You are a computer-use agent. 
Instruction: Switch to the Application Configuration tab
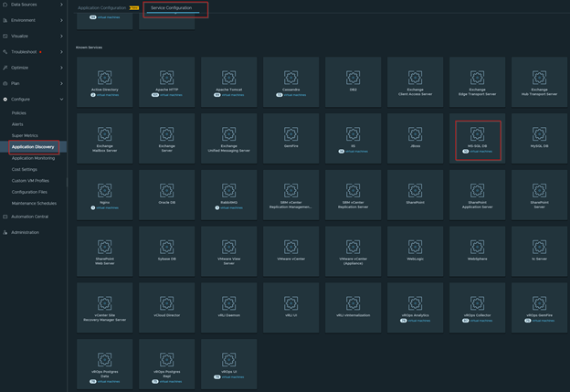pyautogui.click(x=102, y=8)
